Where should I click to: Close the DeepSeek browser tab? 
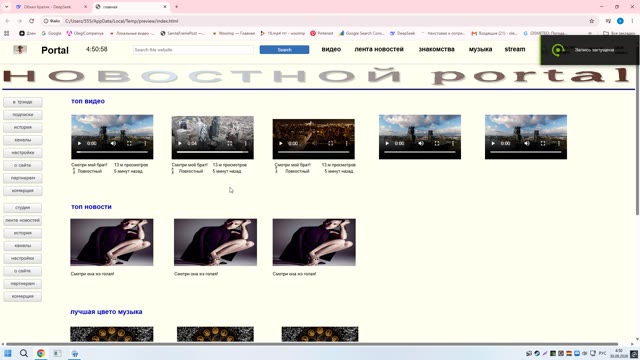[85, 7]
